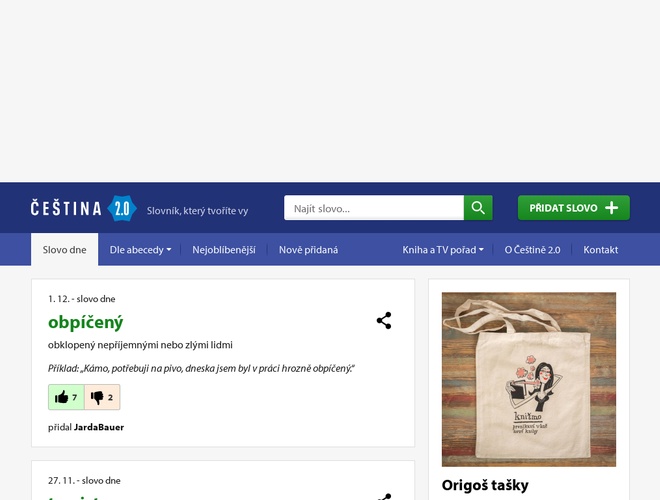Open the Nově přidaná section
Screen dimensions: 660x500
click(x=309, y=250)
